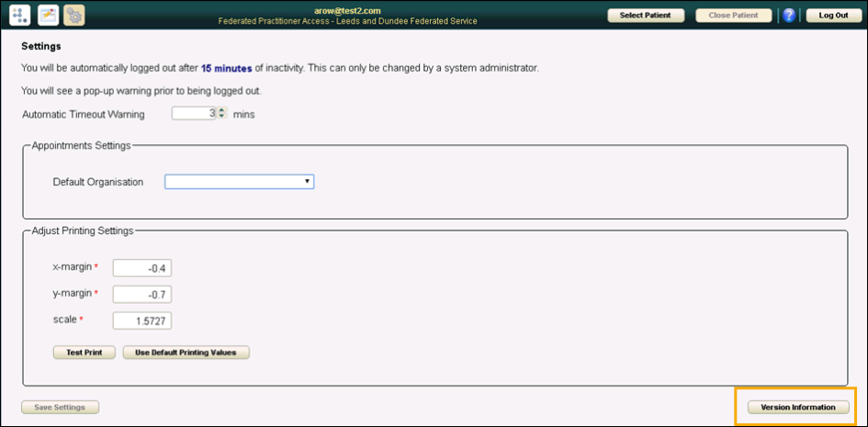Decrease the Automatic Timeout Warning value
The image size is (868, 427).
221,117
